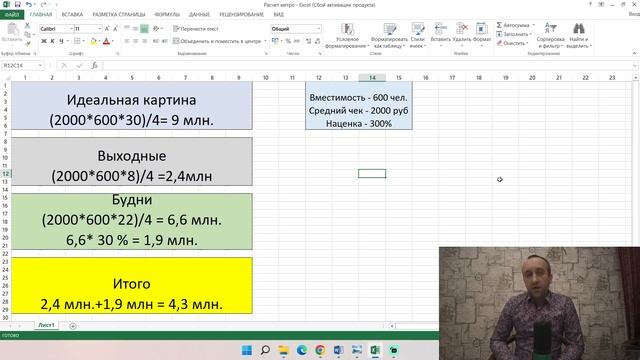Increase font size with the larger A
The width and height of the screenshot is (640, 360).
click(x=107, y=29)
